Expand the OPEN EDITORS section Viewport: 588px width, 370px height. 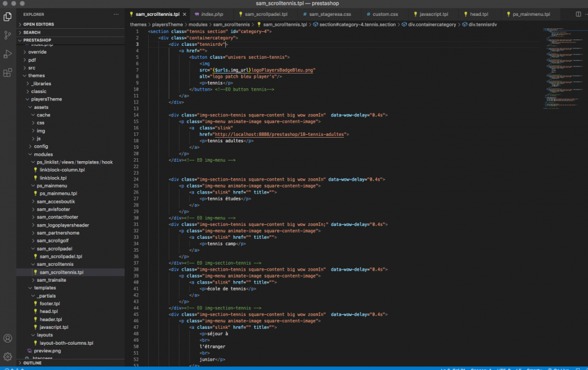pos(38,24)
